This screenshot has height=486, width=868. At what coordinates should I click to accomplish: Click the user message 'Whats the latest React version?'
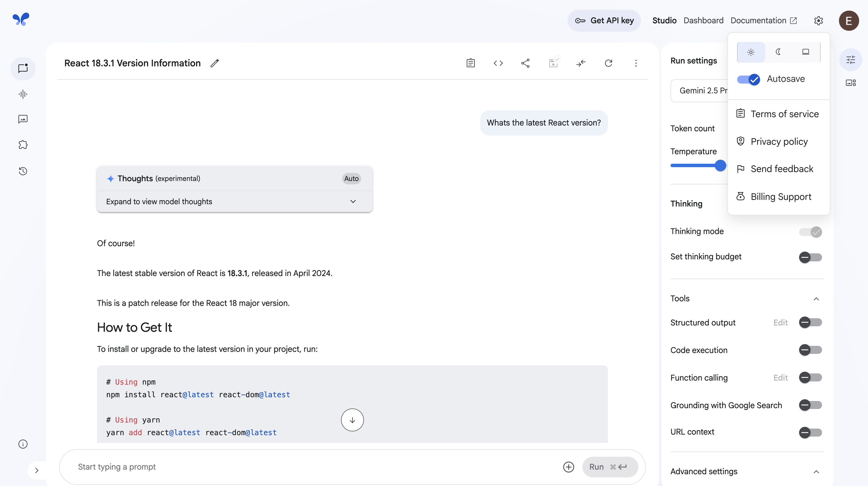[x=544, y=123]
